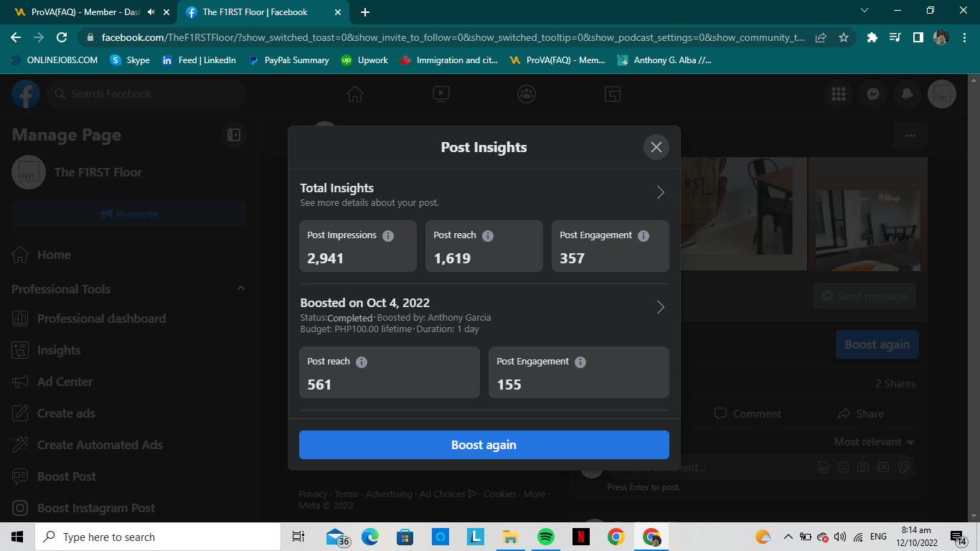Image resolution: width=980 pixels, height=551 pixels.
Task: Open post options three-dots menu
Action: (x=910, y=136)
